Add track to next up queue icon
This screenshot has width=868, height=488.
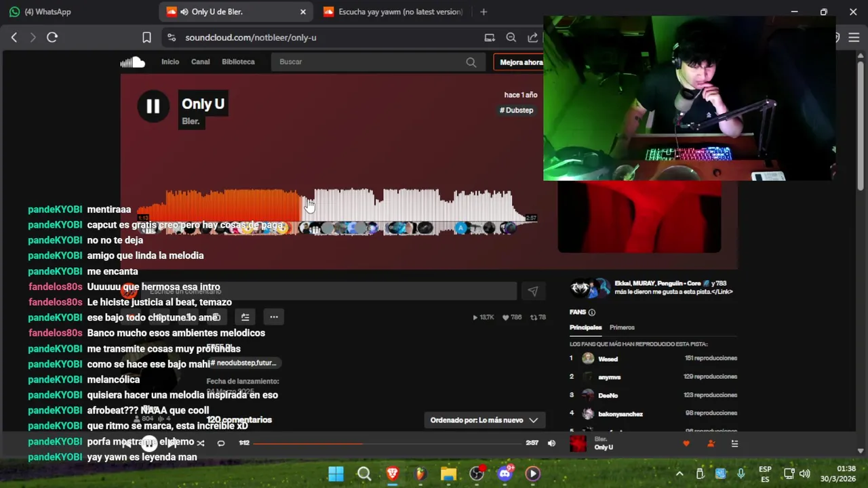245,317
